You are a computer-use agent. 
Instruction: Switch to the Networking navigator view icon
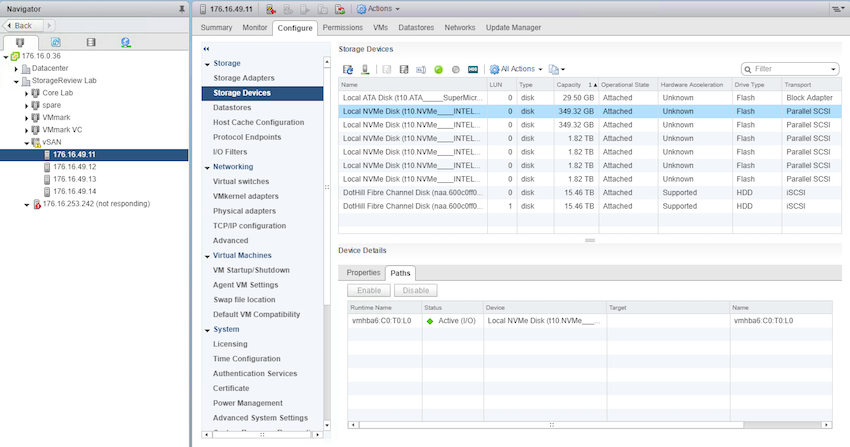click(125, 43)
